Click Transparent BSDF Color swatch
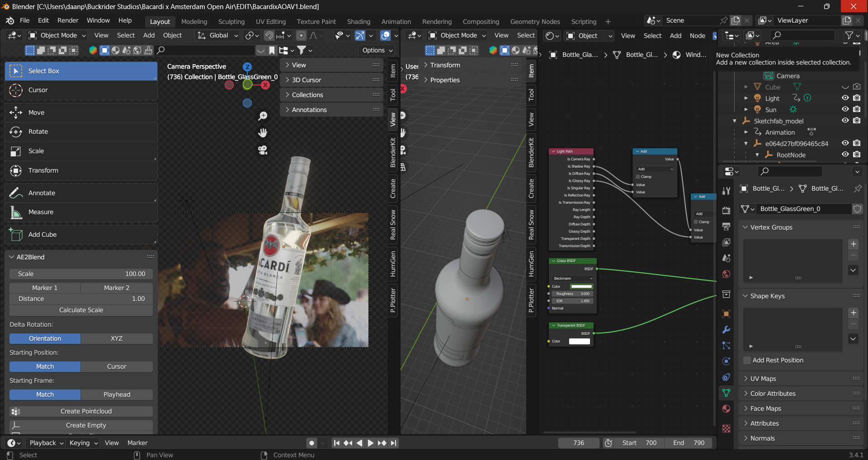Viewport: 868px width, 460px height. (580, 341)
